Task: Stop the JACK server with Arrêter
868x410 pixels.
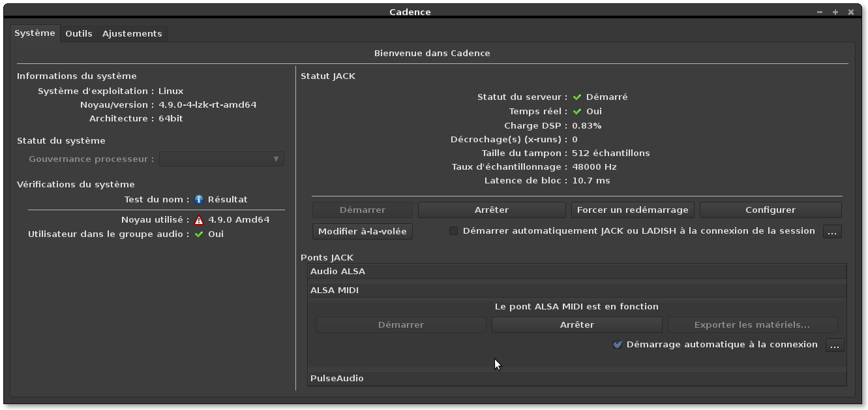Action: tap(492, 210)
